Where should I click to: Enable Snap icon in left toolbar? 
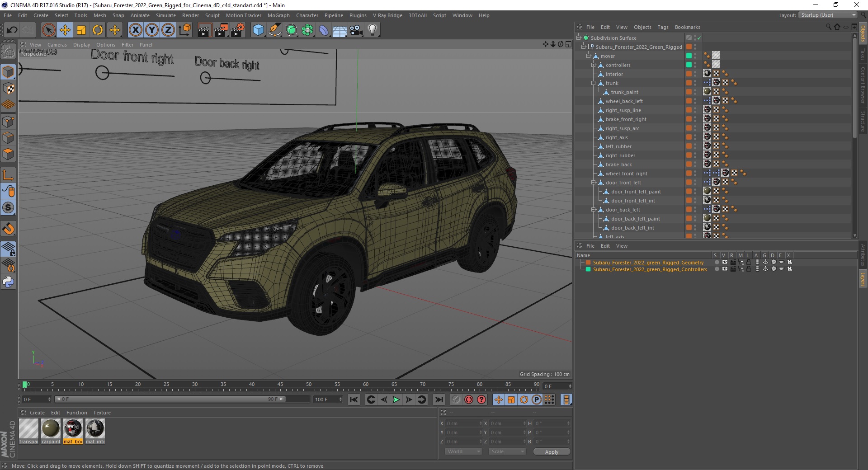(x=8, y=229)
